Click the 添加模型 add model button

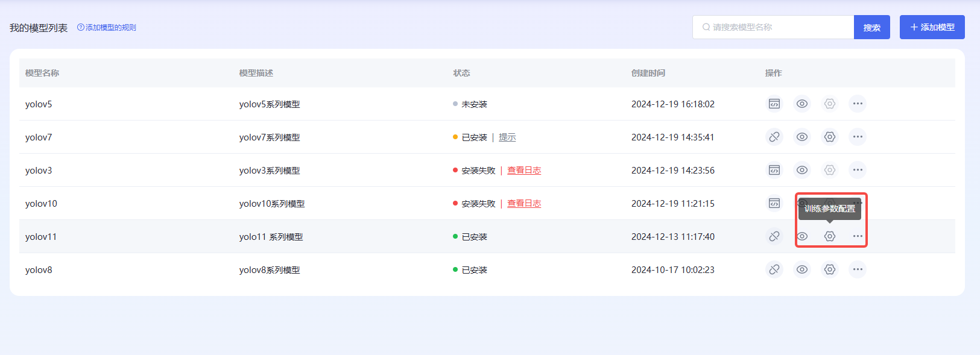pyautogui.click(x=932, y=27)
